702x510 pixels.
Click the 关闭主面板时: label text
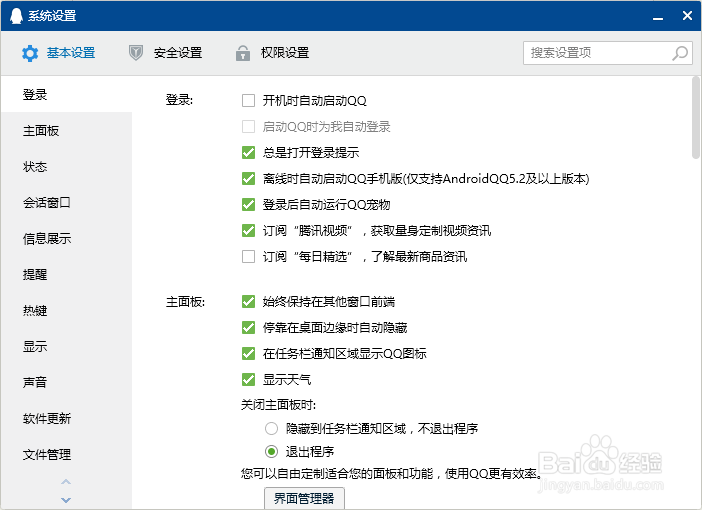coord(278,405)
